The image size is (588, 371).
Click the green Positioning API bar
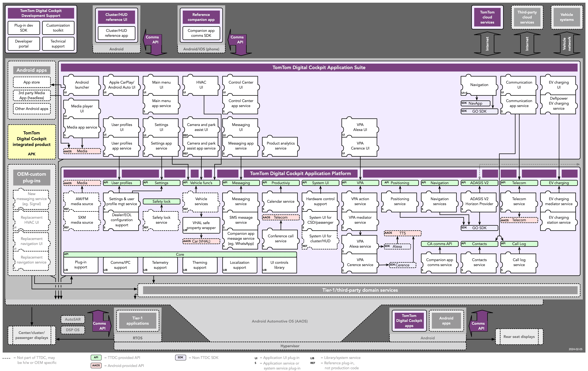point(400,183)
